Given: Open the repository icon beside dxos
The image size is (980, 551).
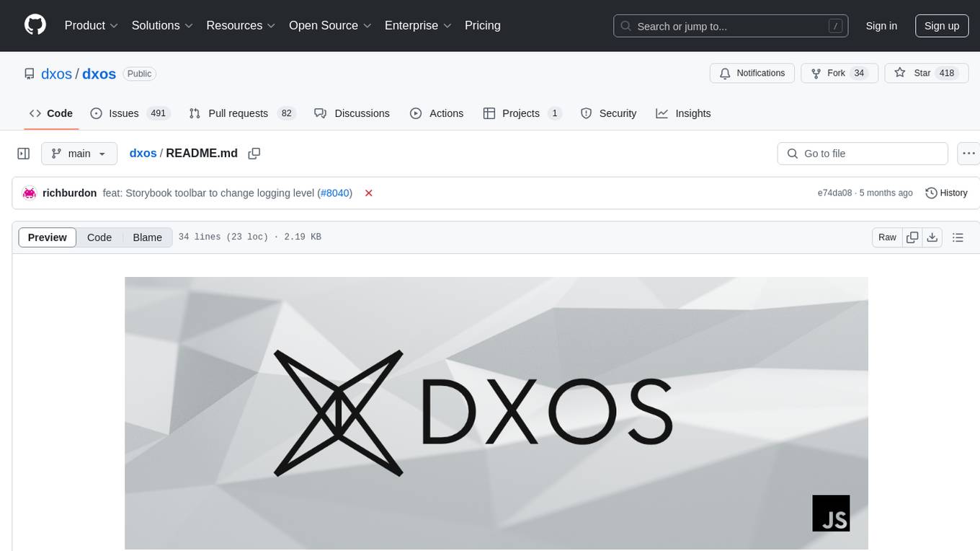Looking at the screenshot, I should (x=30, y=74).
